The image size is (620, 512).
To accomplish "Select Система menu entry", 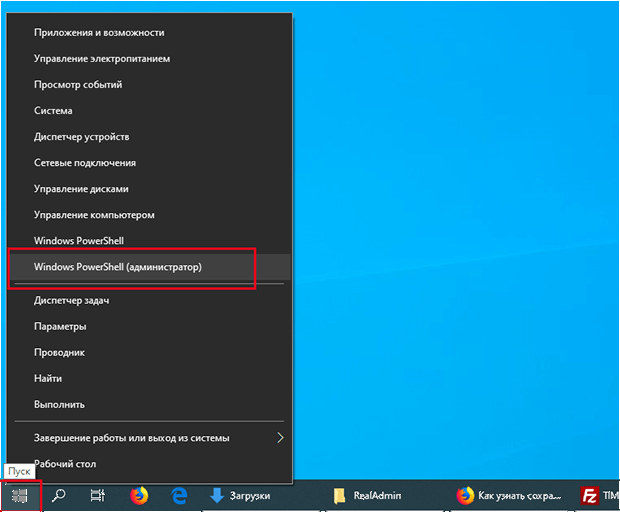I will (x=149, y=111).
